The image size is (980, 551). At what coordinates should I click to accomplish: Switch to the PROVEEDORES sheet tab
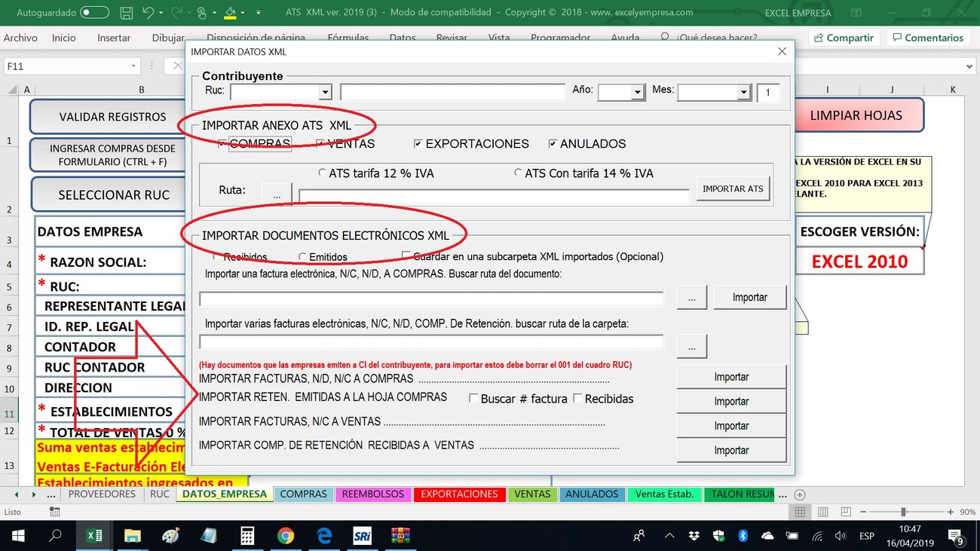102,494
